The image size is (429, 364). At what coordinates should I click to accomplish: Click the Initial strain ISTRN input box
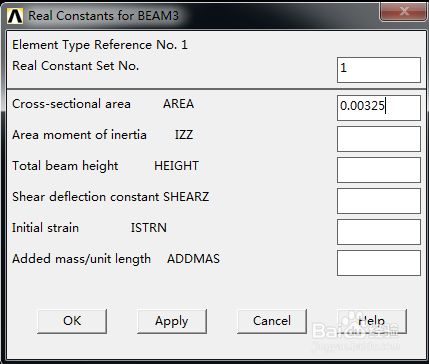click(x=379, y=232)
